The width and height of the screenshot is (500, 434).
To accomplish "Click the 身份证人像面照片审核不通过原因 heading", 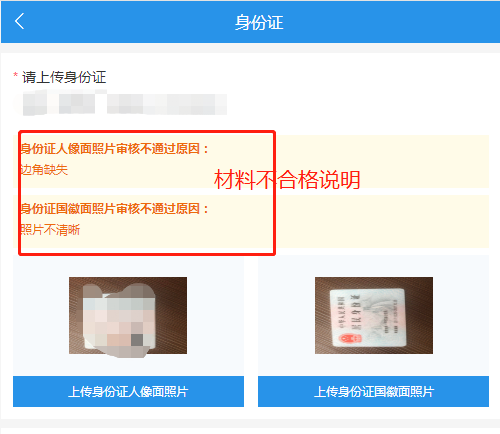I will click(114, 149).
